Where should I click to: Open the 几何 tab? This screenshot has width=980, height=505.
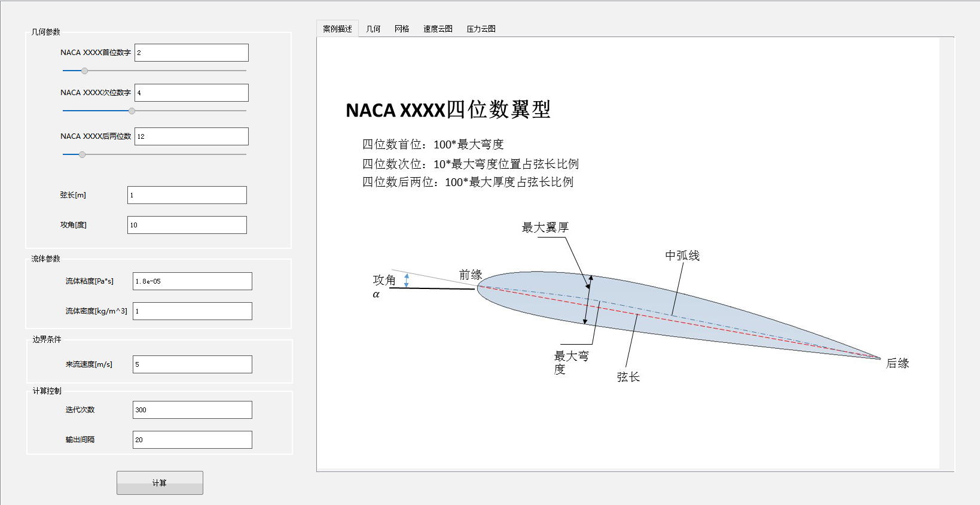coord(373,29)
